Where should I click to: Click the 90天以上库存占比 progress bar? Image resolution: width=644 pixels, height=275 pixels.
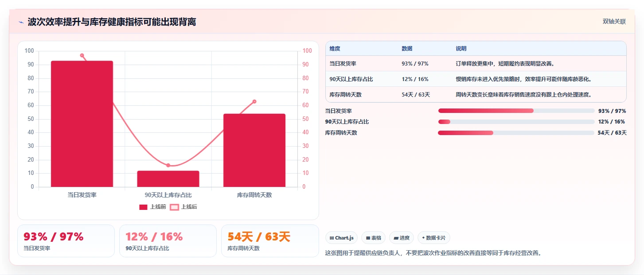(x=516, y=122)
